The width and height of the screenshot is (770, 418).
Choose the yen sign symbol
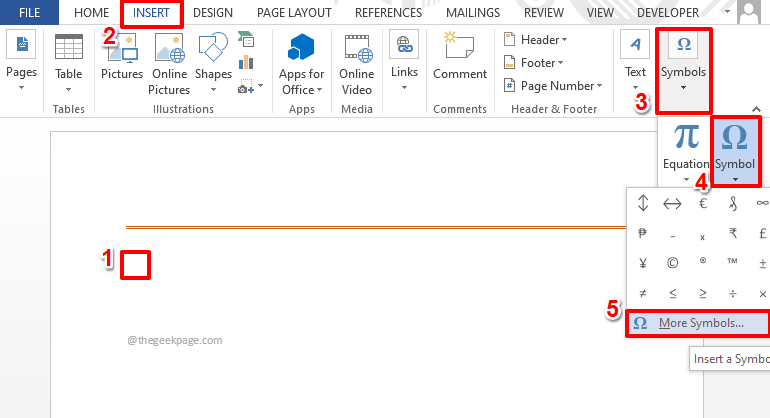pyautogui.click(x=642, y=263)
